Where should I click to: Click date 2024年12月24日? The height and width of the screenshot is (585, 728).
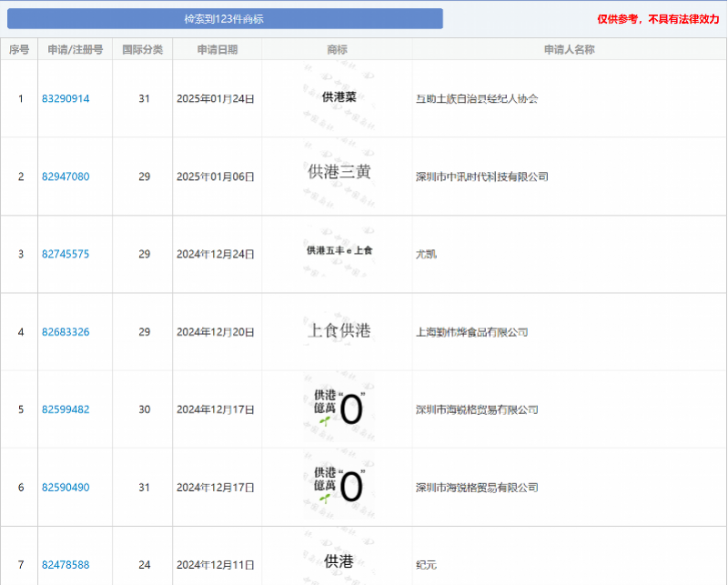(x=216, y=254)
